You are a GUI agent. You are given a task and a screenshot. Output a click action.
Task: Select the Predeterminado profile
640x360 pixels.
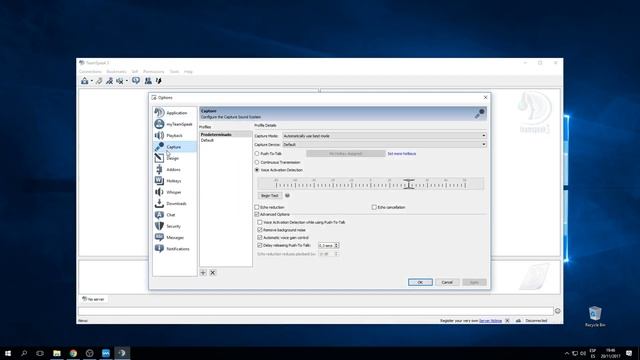coord(225,135)
